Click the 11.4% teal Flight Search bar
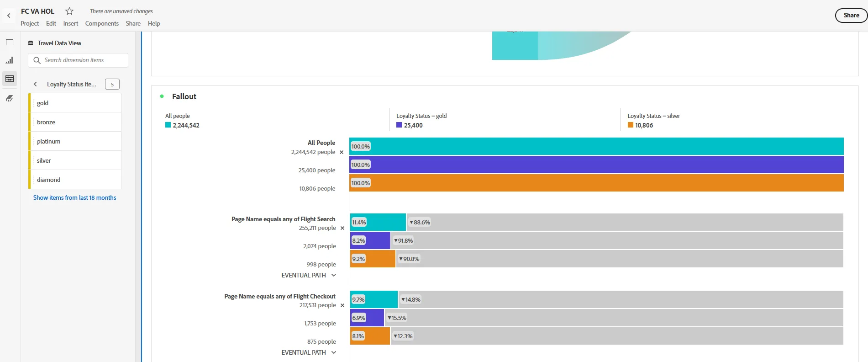 [378, 222]
